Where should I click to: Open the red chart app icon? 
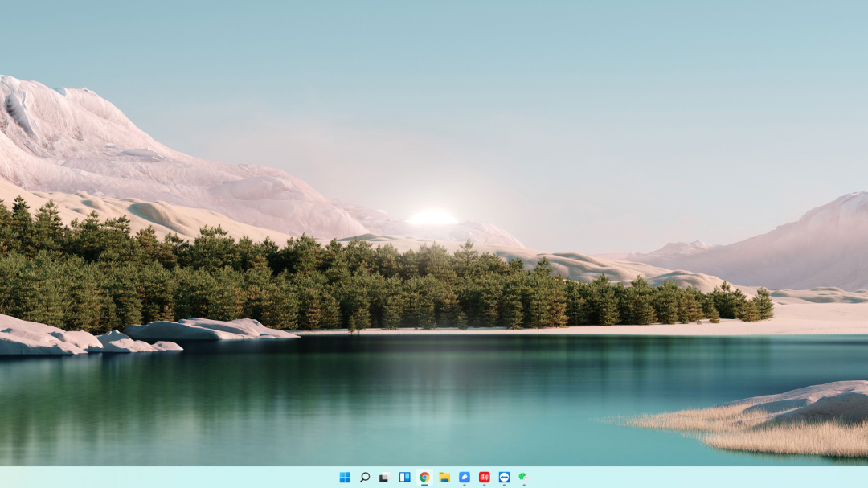485,477
